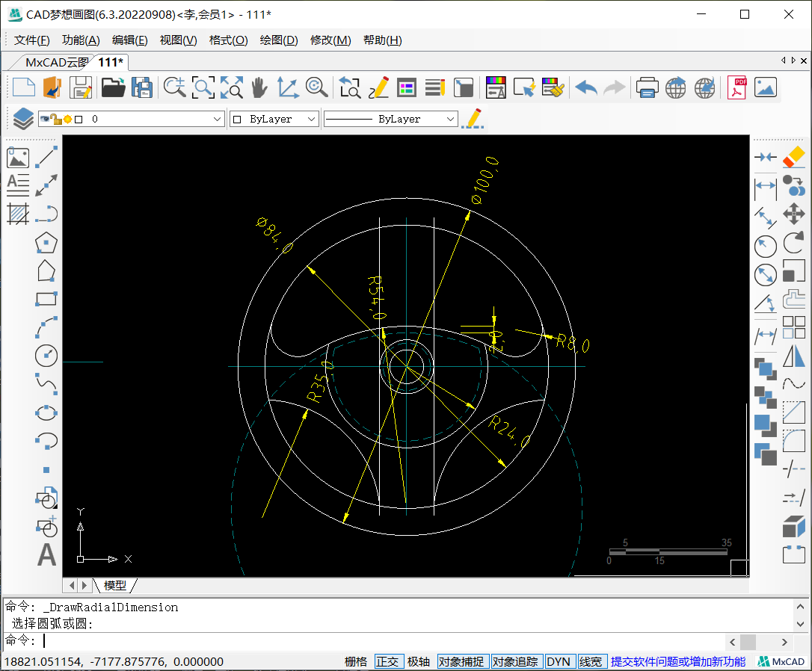Open the 视图(V) menu
This screenshot has height=671, width=812.
(x=178, y=40)
